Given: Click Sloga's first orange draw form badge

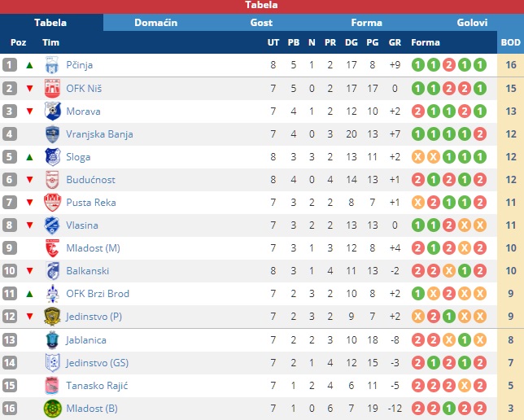Looking at the screenshot, I should coord(417,157).
